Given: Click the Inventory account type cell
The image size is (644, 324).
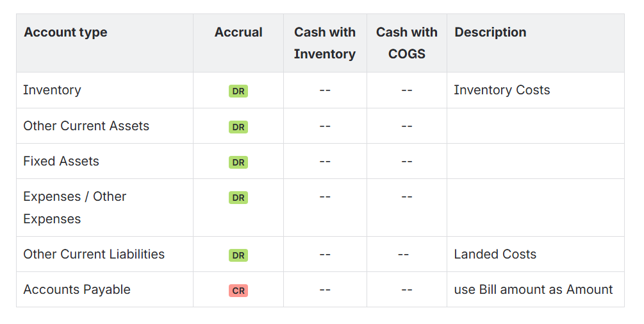Looking at the screenshot, I should (x=52, y=90).
